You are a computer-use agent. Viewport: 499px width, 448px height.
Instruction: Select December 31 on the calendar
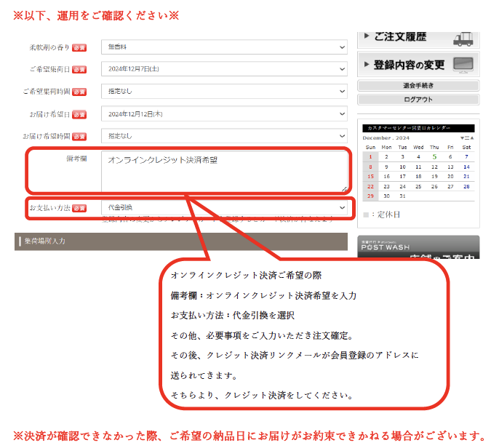(x=402, y=196)
